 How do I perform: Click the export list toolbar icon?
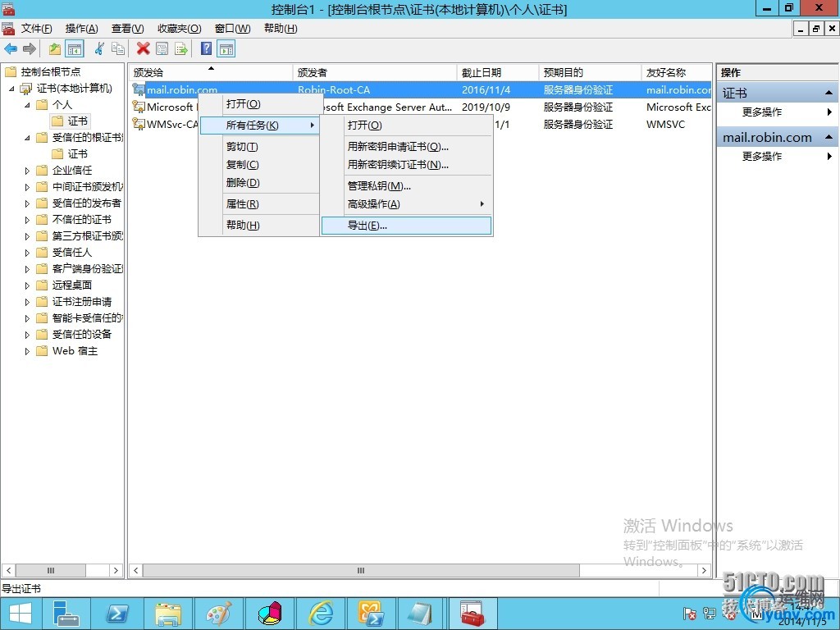(181, 48)
